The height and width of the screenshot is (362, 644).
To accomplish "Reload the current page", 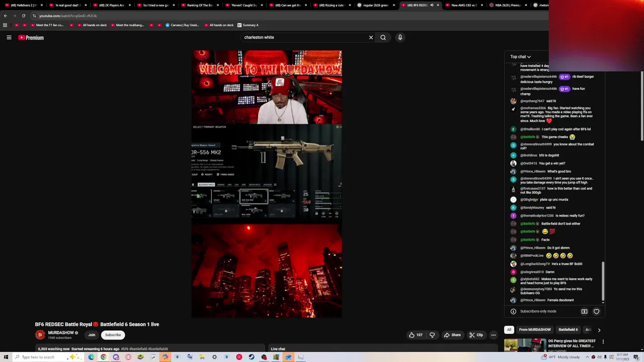I will point(24,16).
